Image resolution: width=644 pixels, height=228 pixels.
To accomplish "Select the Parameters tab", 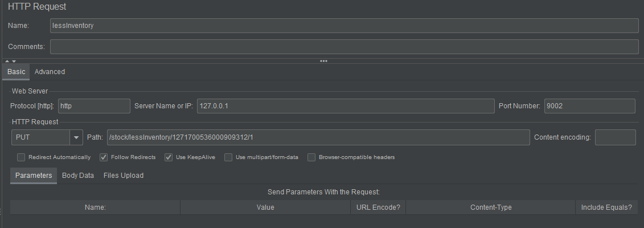I will [34, 176].
